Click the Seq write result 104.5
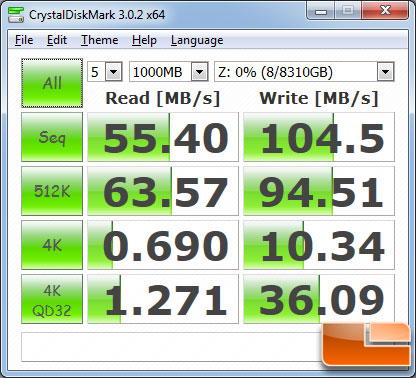Viewport: 416px width, 378px height. 319,137
